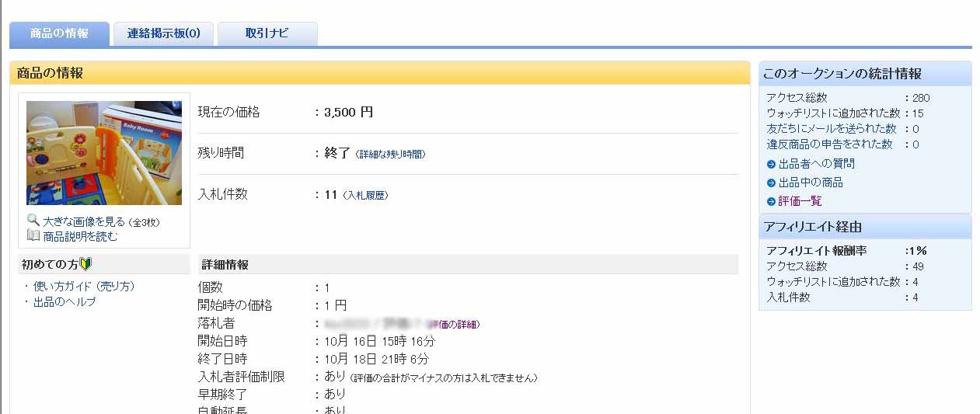Open 使い方ガイド（売り方） guide link
Viewport: 980px width, 414px height.
pos(84,287)
